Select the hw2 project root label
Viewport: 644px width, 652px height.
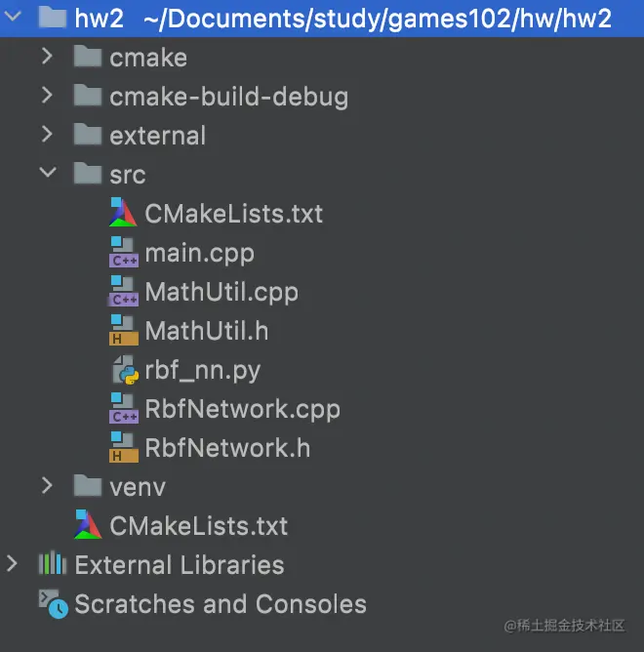click(x=99, y=19)
